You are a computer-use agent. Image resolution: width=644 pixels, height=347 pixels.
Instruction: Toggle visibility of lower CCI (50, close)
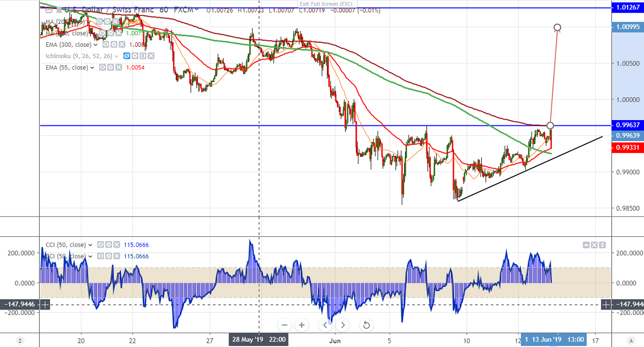click(x=100, y=256)
